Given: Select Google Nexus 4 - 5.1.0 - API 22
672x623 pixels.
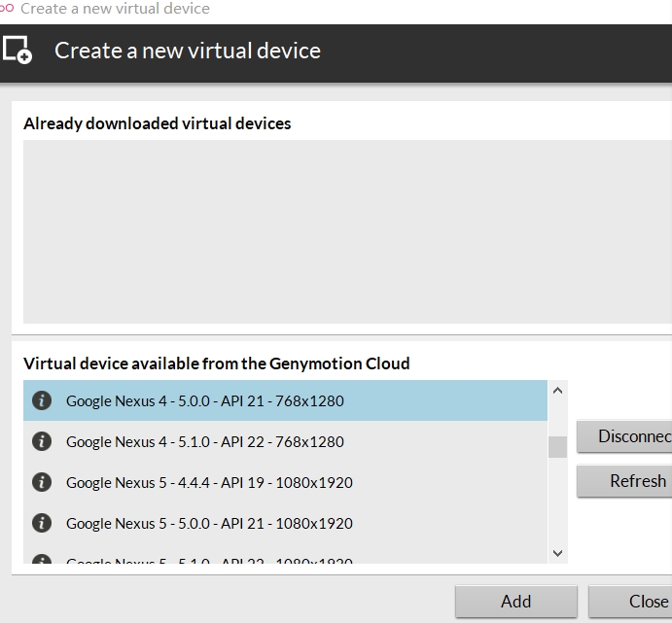Looking at the screenshot, I should [x=205, y=441].
